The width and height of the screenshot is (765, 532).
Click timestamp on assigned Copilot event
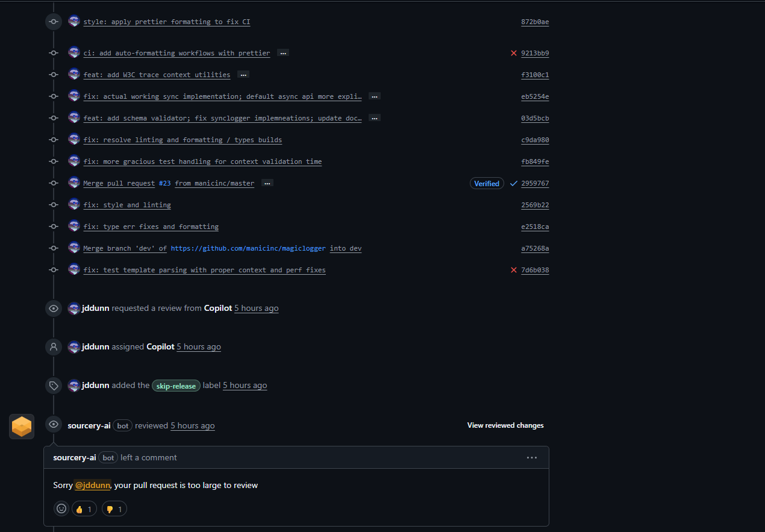click(x=199, y=346)
